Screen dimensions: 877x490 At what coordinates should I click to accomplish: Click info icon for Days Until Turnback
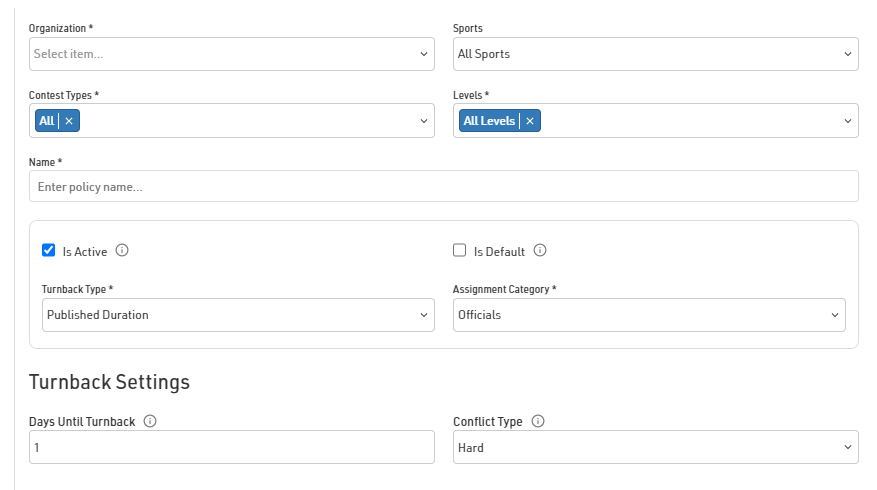[150, 422]
